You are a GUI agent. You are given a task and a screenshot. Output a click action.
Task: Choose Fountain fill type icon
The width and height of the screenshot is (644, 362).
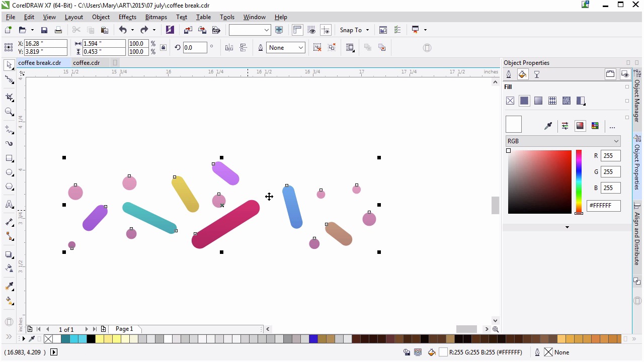point(538,101)
